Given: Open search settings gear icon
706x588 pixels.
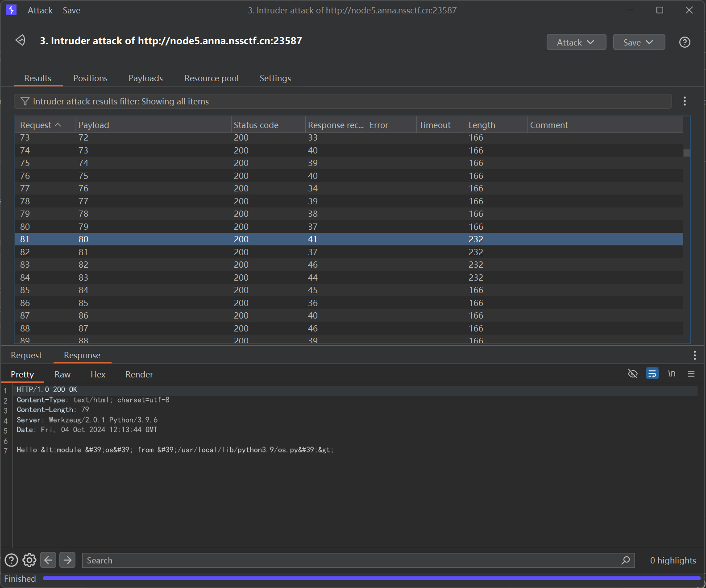Looking at the screenshot, I should (29, 560).
